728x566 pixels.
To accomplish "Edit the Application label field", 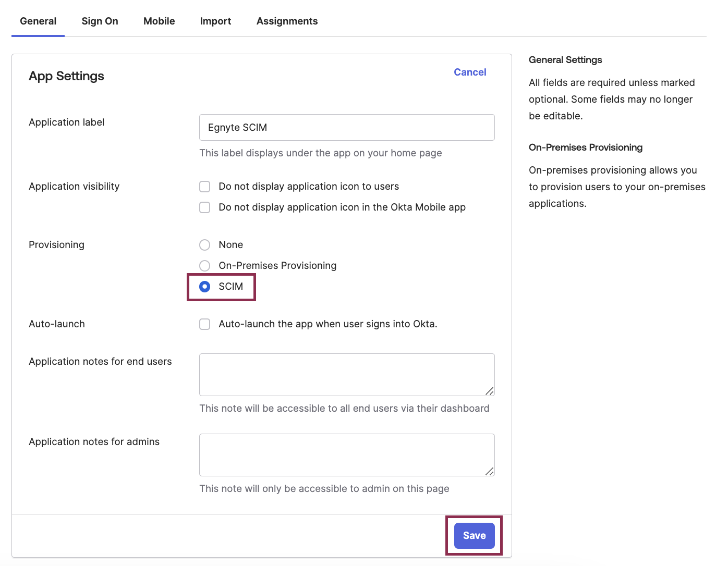I will pos(346,127).
